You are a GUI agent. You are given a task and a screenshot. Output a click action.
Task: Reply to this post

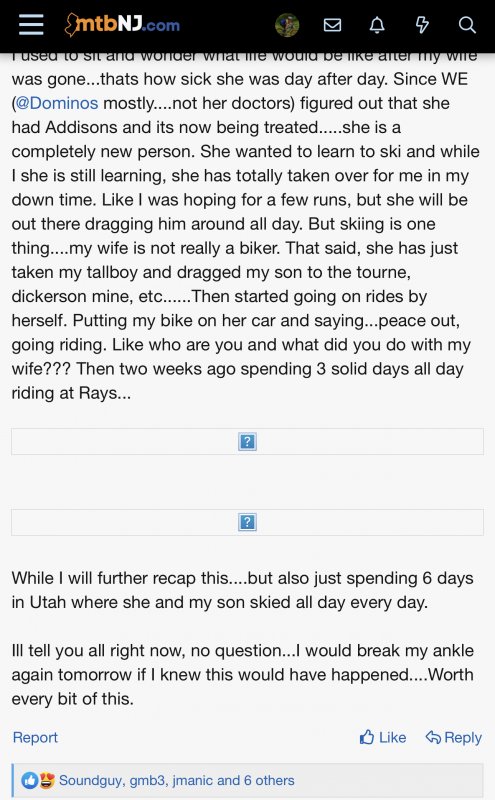click(x=454, y=737)
